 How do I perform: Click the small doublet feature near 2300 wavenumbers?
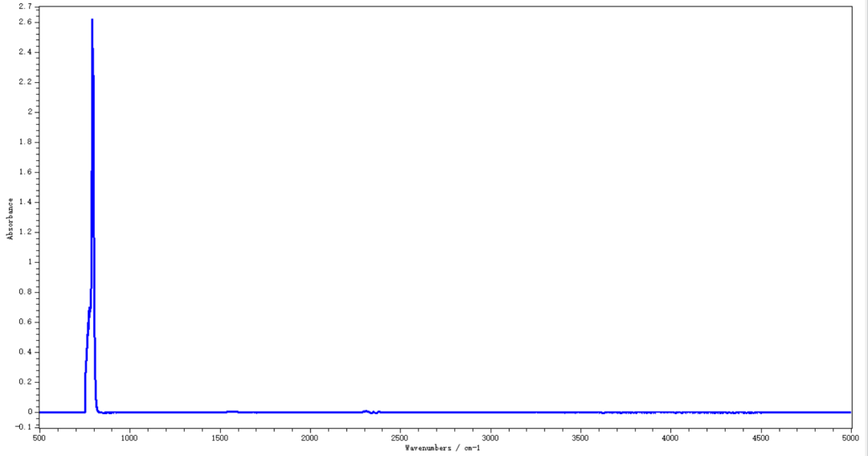point(367,411)
